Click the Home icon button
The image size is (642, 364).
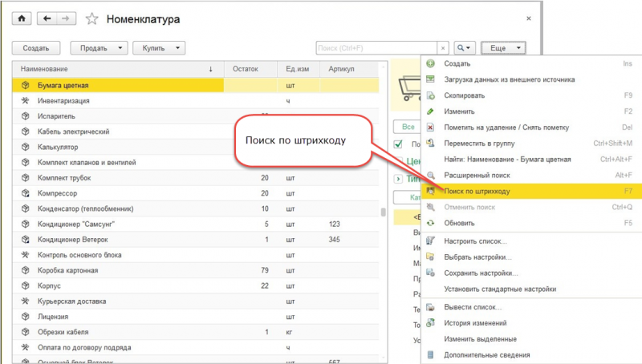[x=22, y=18]
